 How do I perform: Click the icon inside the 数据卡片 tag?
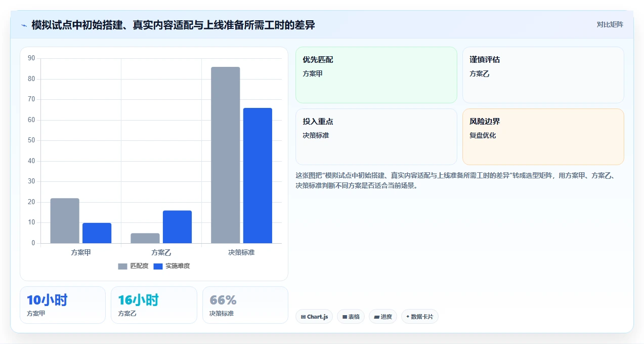(x=408, y=317)
